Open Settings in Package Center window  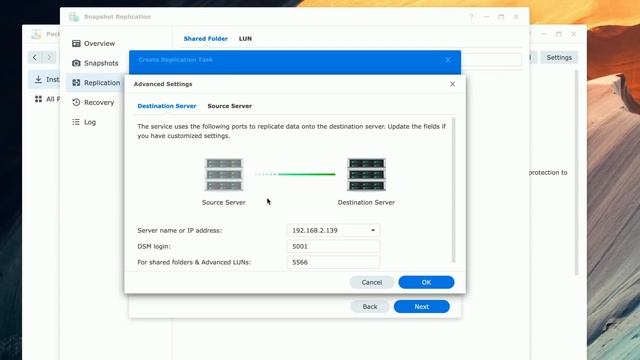[559, 58]
